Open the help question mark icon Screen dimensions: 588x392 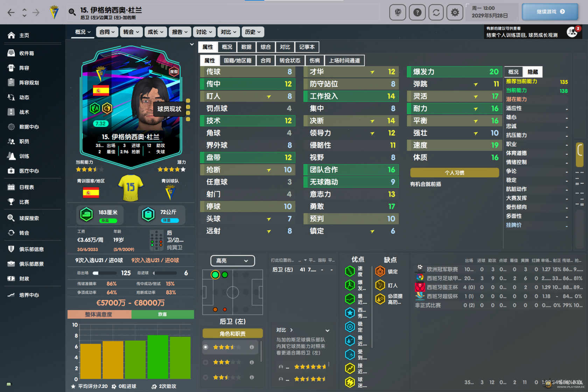point(417,13)
